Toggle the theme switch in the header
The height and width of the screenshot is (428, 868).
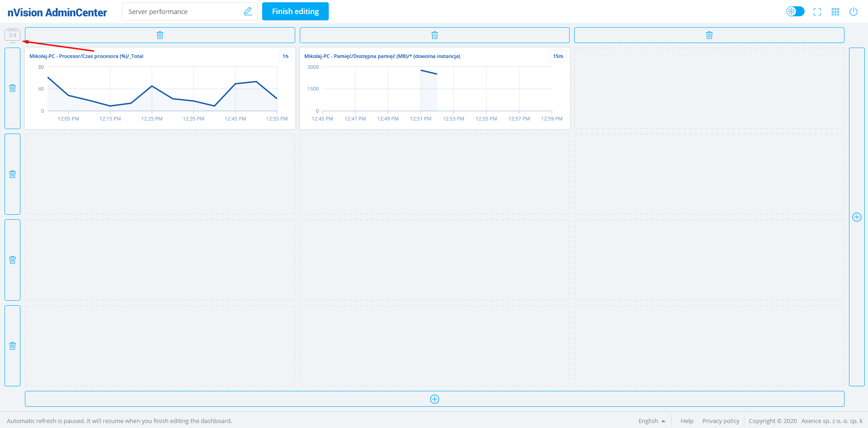(x=795, y=11)
